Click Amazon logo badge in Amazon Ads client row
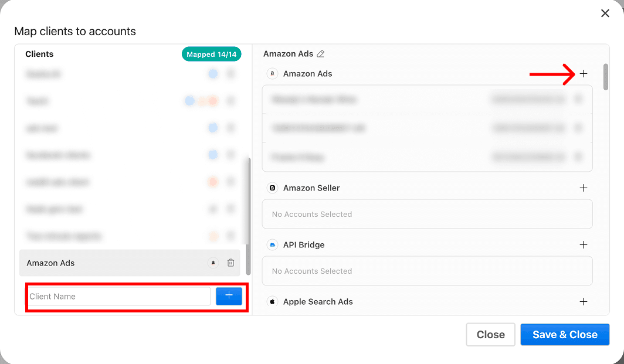This screenshot has height=364, width=624. [213, 263]
